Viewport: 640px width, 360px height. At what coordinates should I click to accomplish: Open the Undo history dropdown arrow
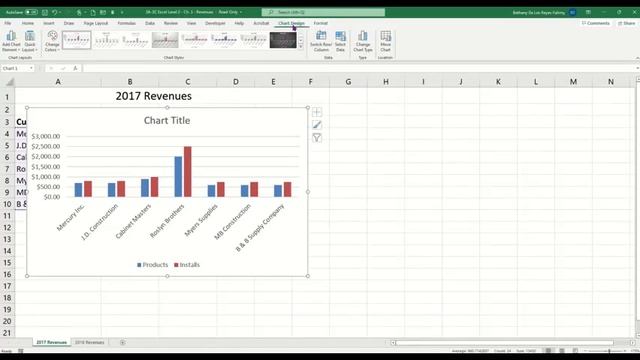click(60, 12)
